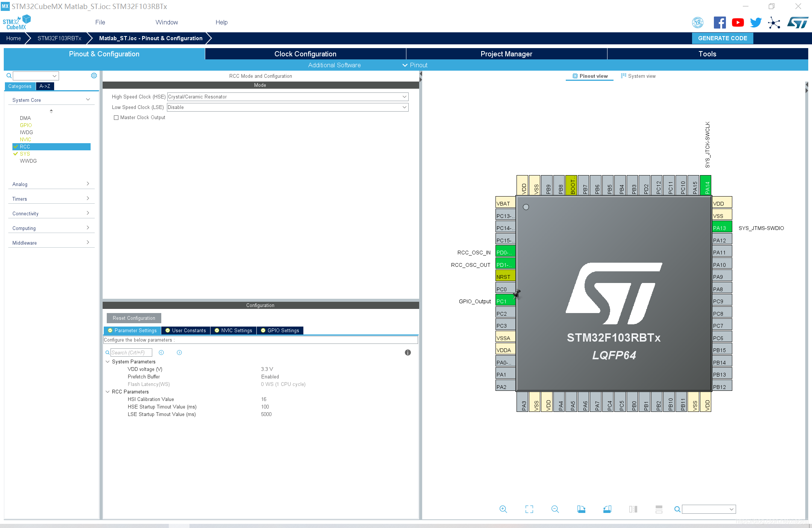The height and width of the screenshot is (528, 812).
Task: Fit the chip to the view area
Action: 529,509
